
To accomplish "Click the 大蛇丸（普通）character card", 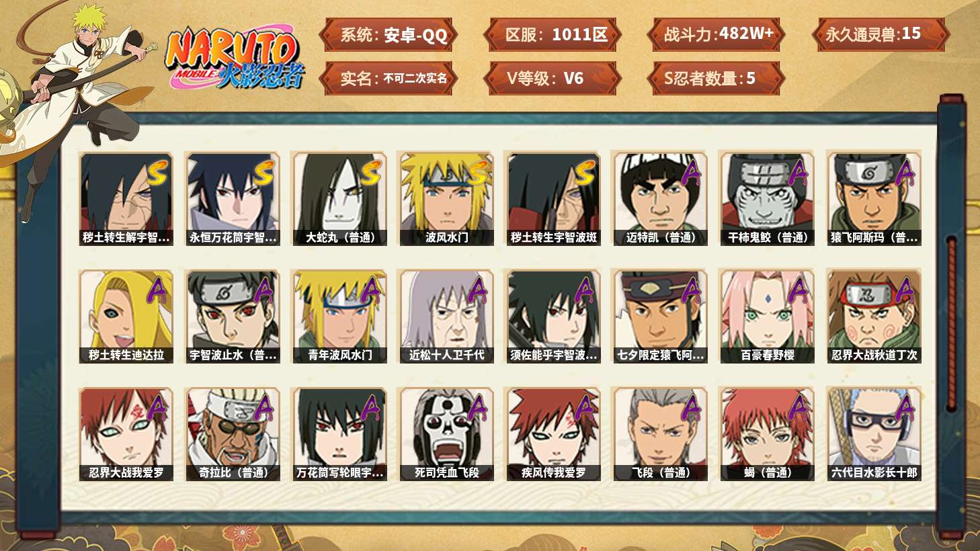I will [x=339, y=199].
